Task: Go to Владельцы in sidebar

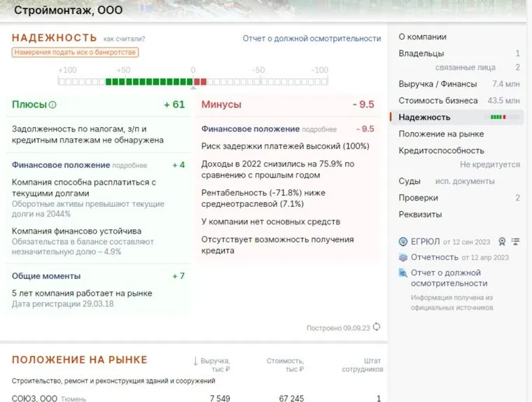Action: 421,53
